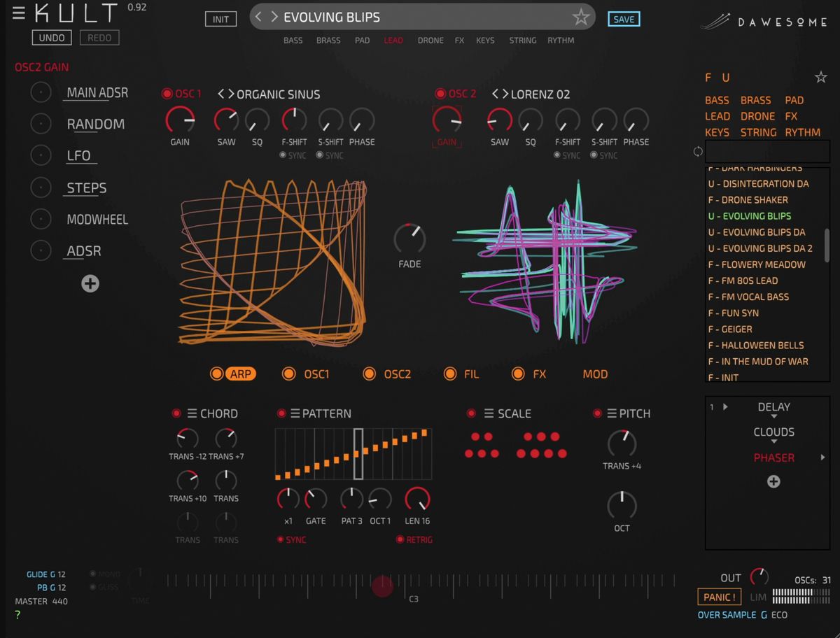Screen dimensions: 840x638
Task: Open PB G 12 setting
Action: pyautogui.click(x=52, y=588)
